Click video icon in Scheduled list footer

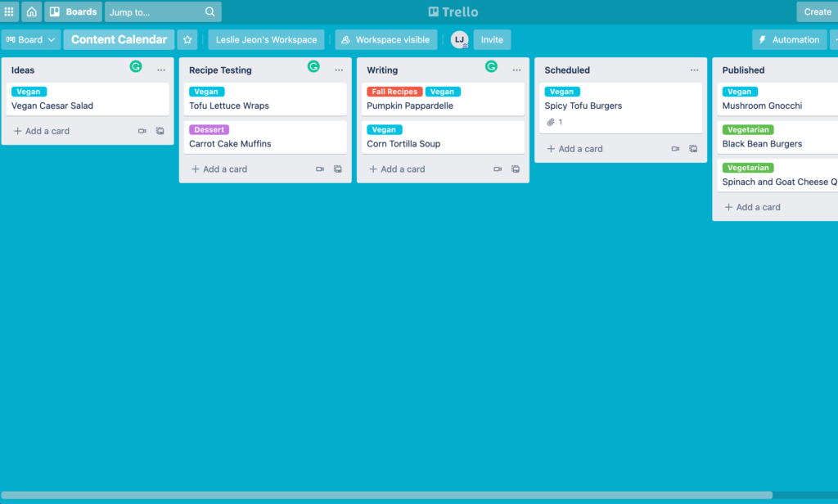tap(675, 149)
